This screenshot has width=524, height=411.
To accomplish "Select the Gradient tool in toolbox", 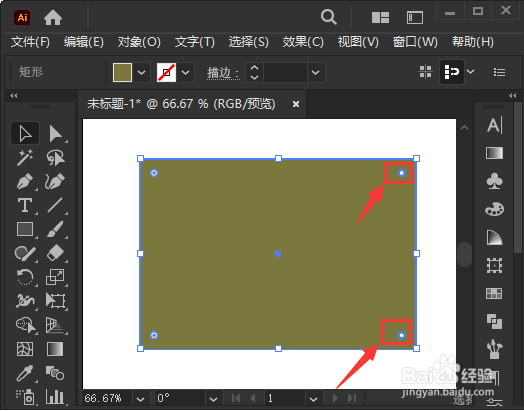I will coord(55,349).
